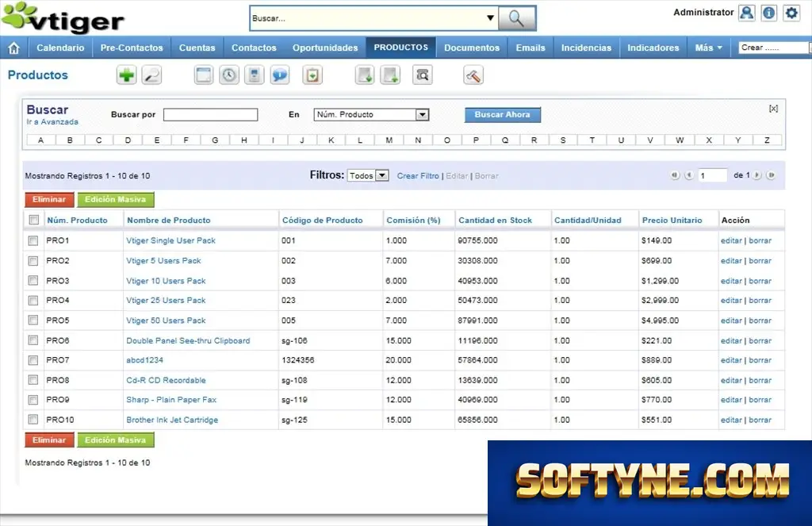Filter by letter M in alphabet bar
812x526 pixels.
(x=389, y=140)
